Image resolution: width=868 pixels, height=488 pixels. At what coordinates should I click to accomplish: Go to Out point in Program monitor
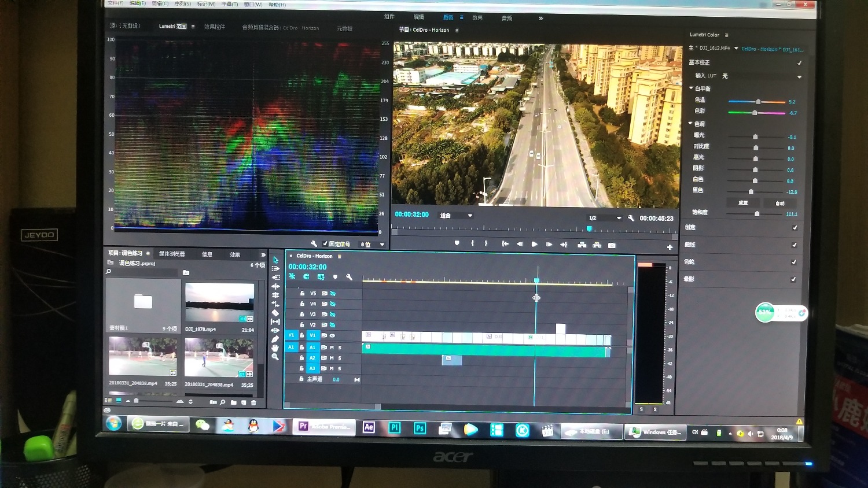(x=564, y=244)
